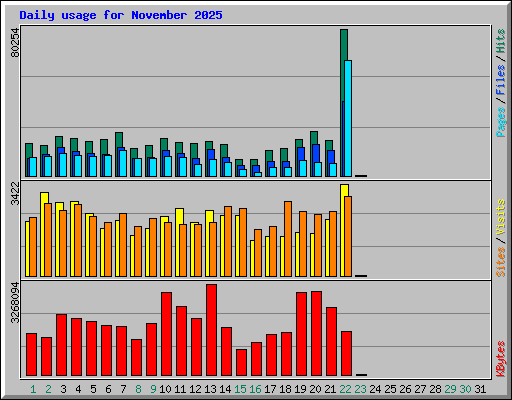Click the orange Sites bar for day 18
This screenshot has height=400, width=512.
point(288,239)
